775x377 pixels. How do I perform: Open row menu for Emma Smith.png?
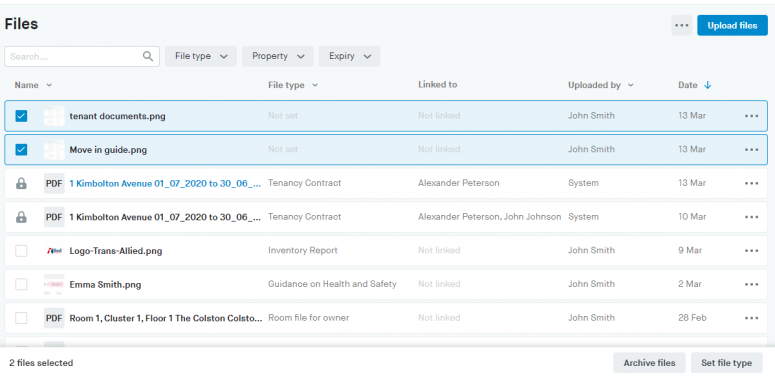click(751, 284)
